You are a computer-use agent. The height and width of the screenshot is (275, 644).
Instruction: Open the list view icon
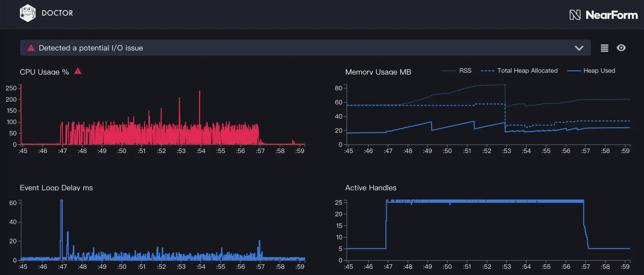(x=604, y=48)
